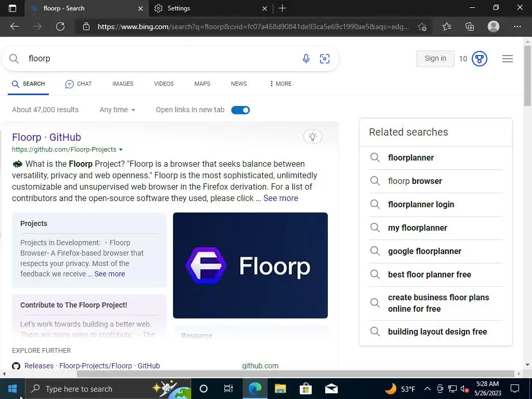The height and width of the screenshot is (399, 532).
Task: Open Microsoft Store from taskbar
Action: (x=305, y=389)
